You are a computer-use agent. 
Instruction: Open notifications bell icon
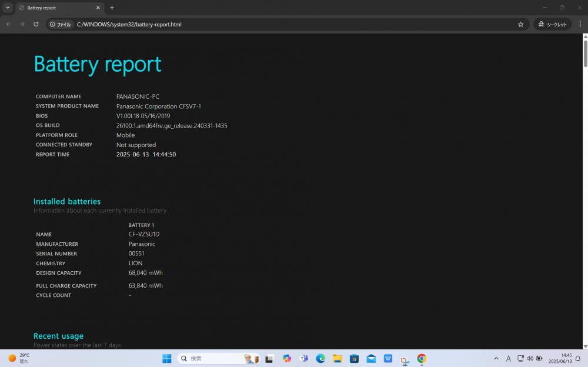(578, 359)
